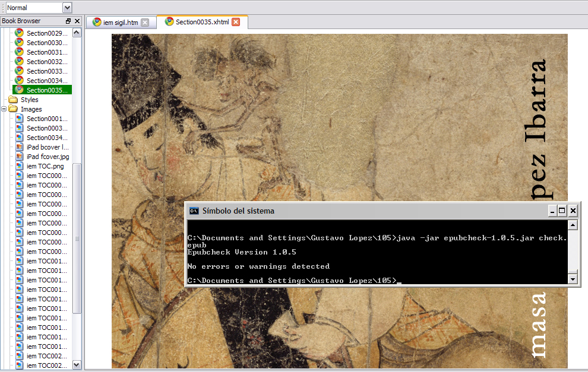Image resolution: width=588 pixels, height=372 pixels.
Task: Select Section0003 image in Images folder
Action: [x=47, y=128]
